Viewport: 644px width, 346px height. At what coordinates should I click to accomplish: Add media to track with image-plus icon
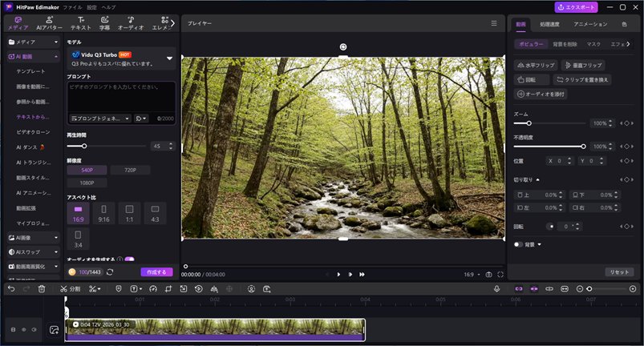pos(54,330)
